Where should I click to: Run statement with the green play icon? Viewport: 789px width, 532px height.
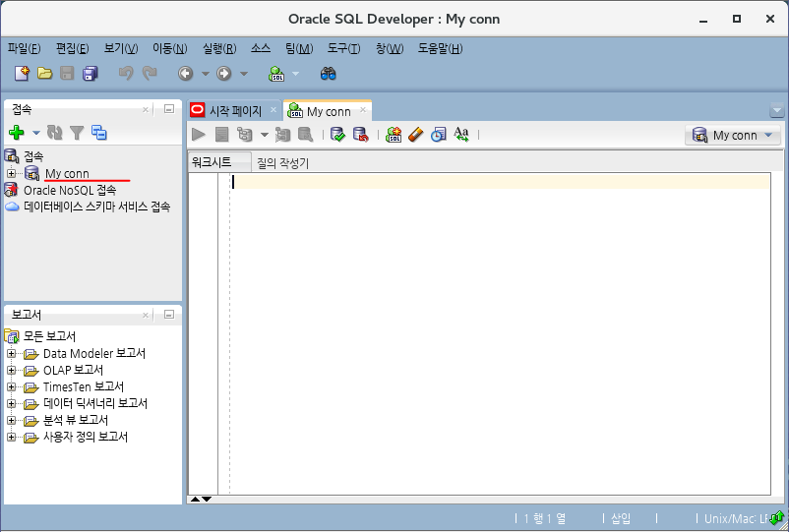point(199,135)
